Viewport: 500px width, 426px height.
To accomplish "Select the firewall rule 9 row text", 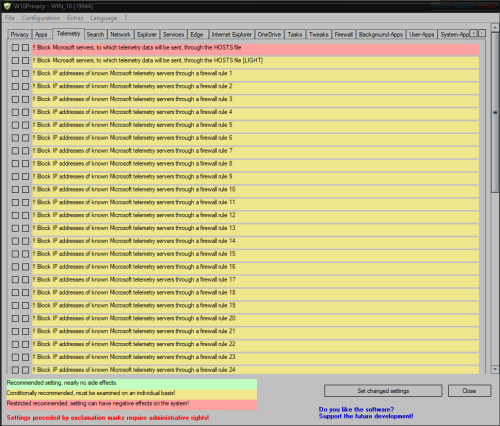I will (x=133, y=176).
